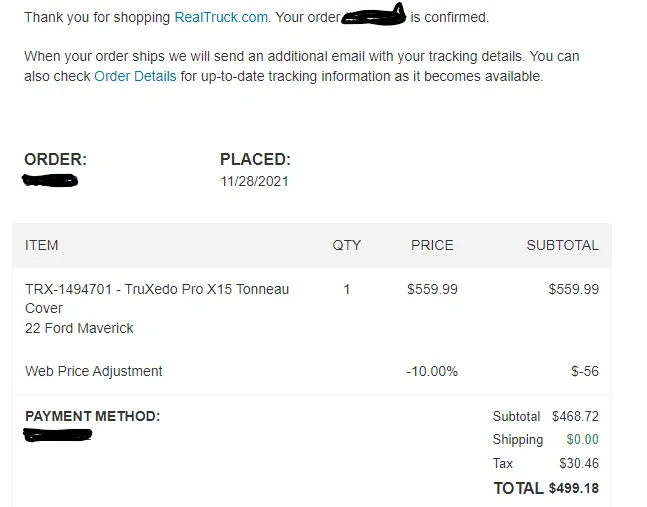Click the PLACED heading label
647x507 pixels.
(255, 159)
